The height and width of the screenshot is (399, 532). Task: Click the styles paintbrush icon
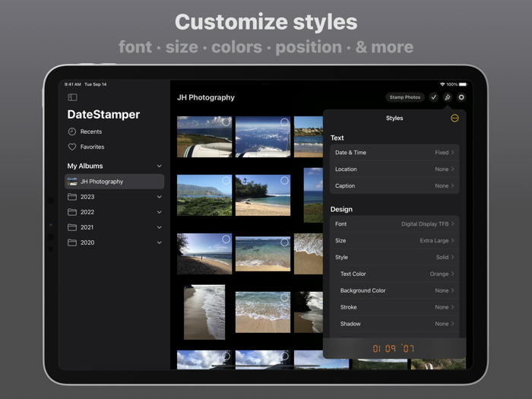tap(448, 97)
